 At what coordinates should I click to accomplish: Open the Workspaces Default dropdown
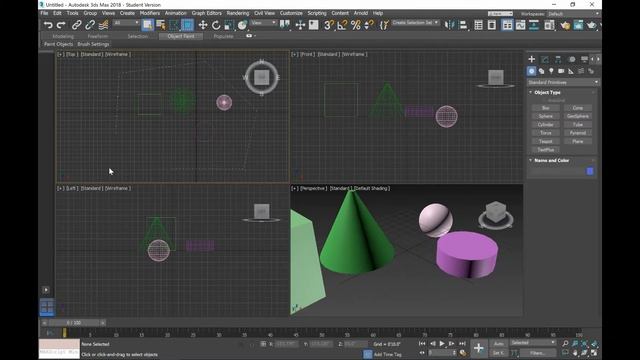tap(573, 14)
